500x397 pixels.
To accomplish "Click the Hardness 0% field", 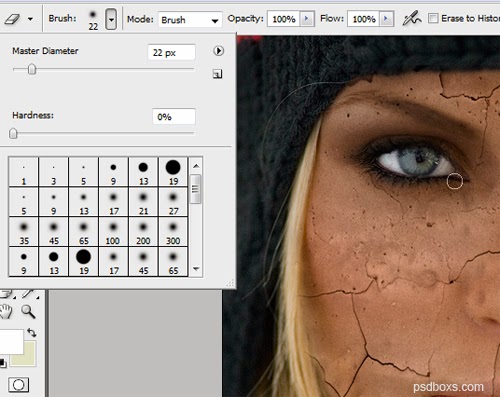I will pyautogui.click(x=174, y=117).
